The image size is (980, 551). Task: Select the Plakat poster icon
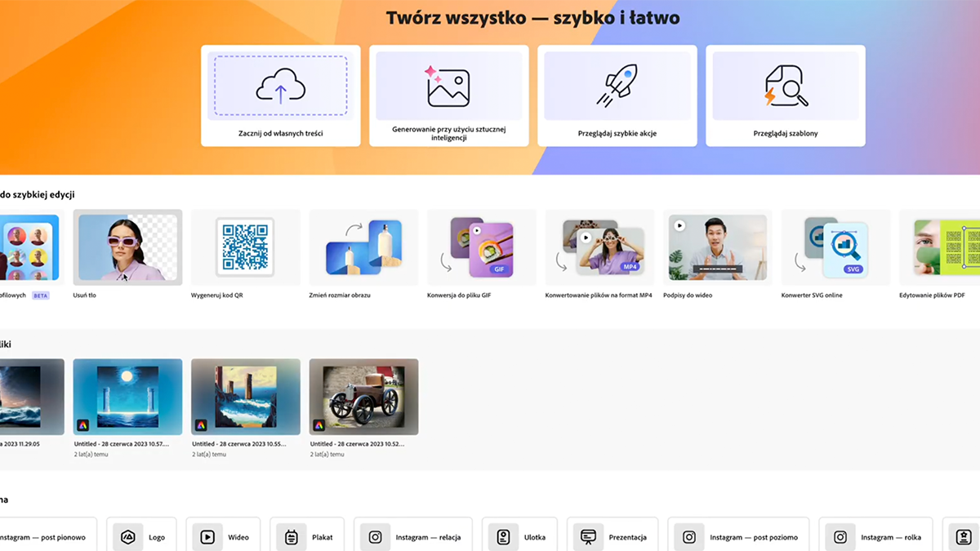pyautogui.click(x=292, y=537)
